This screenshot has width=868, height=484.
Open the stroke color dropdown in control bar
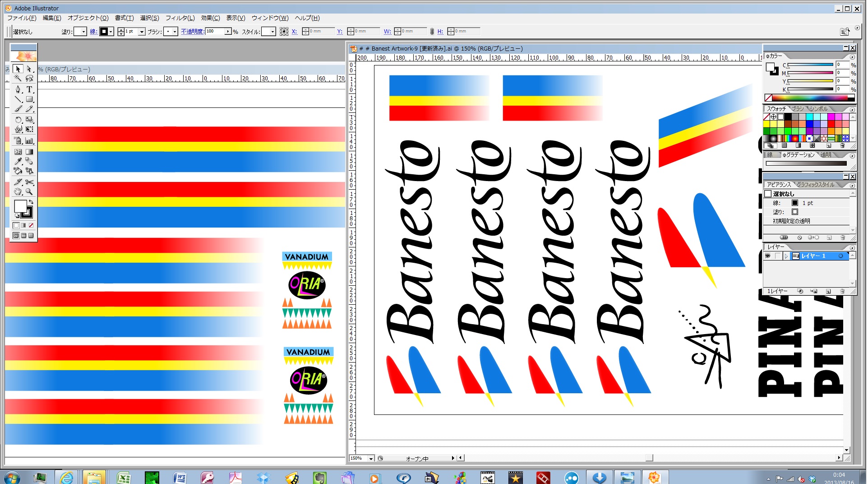tap(111, 32)
